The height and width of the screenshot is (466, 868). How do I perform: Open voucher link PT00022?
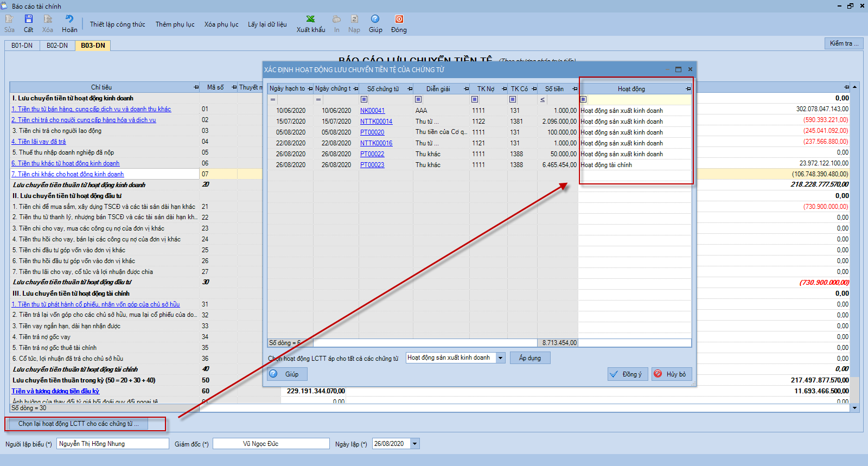point(372,154)
